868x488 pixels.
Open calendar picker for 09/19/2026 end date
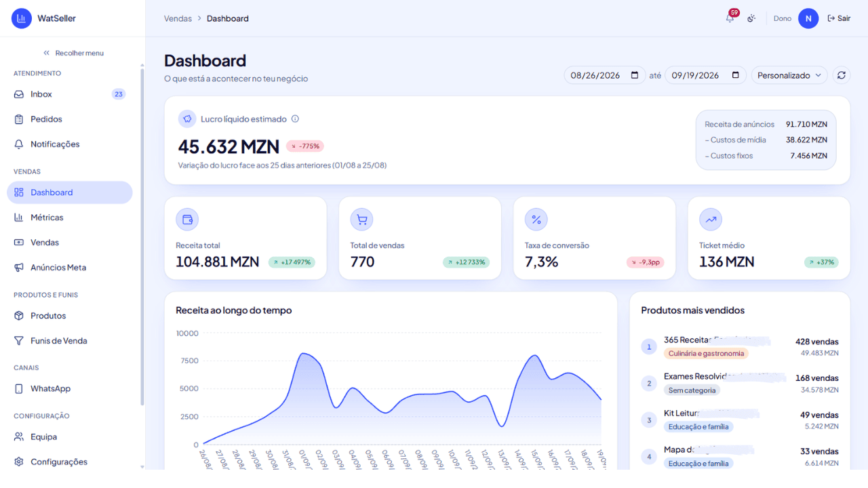click(736, 75)
